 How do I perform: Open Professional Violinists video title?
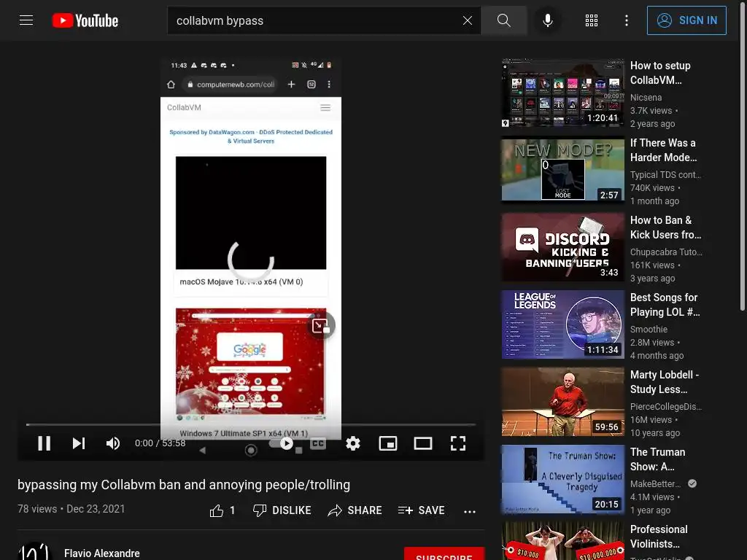659,536
